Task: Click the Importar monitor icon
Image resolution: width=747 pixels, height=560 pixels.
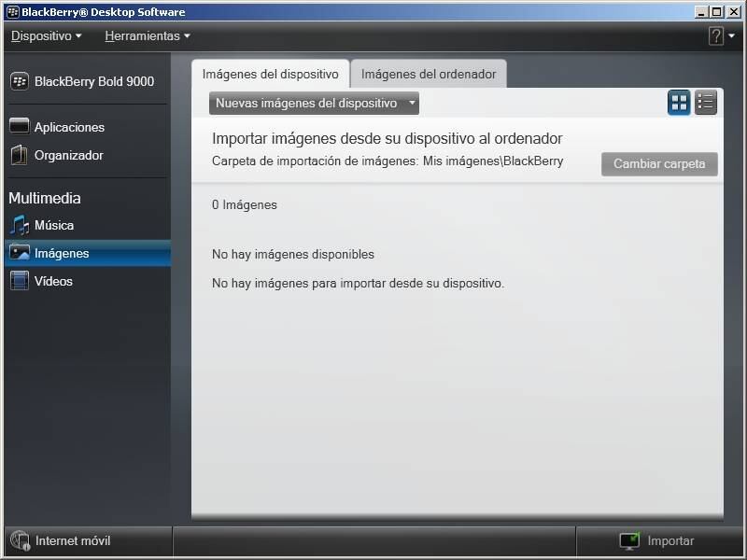Action: tap(629, 540)
